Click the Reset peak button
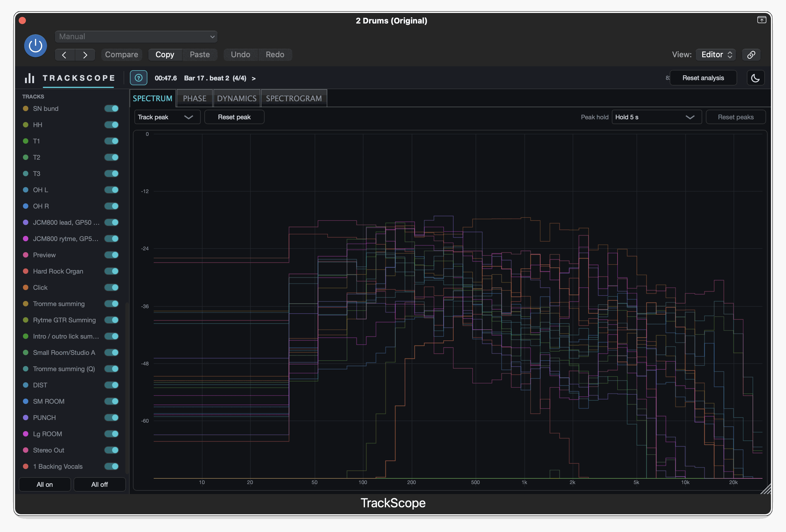Screen dimensions: 786x532 tap(234, 117)
